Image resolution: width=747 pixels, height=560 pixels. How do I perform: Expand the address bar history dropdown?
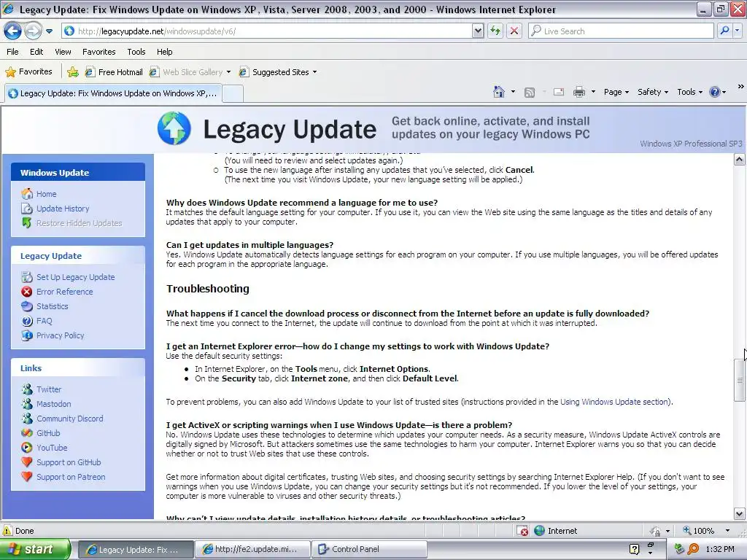478,31
